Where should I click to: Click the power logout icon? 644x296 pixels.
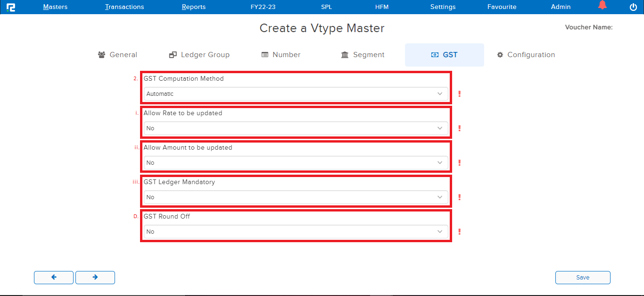tap(633, 7)
